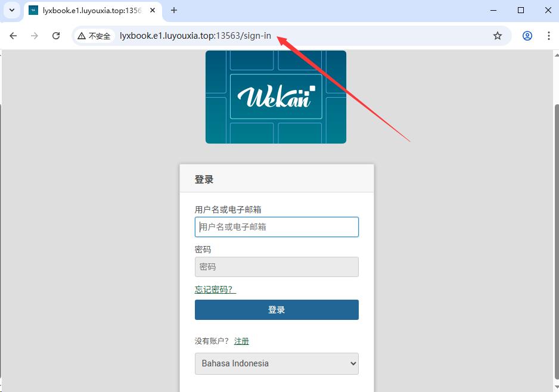Screen dimensions: 559x392
Task: Open the 忘记密码? link
Action: pos(215,290)
